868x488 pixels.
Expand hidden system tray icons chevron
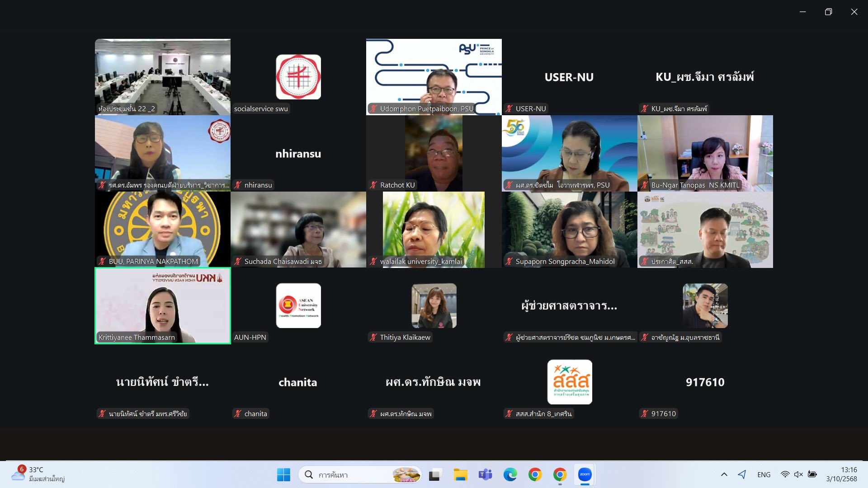(724, 474)
